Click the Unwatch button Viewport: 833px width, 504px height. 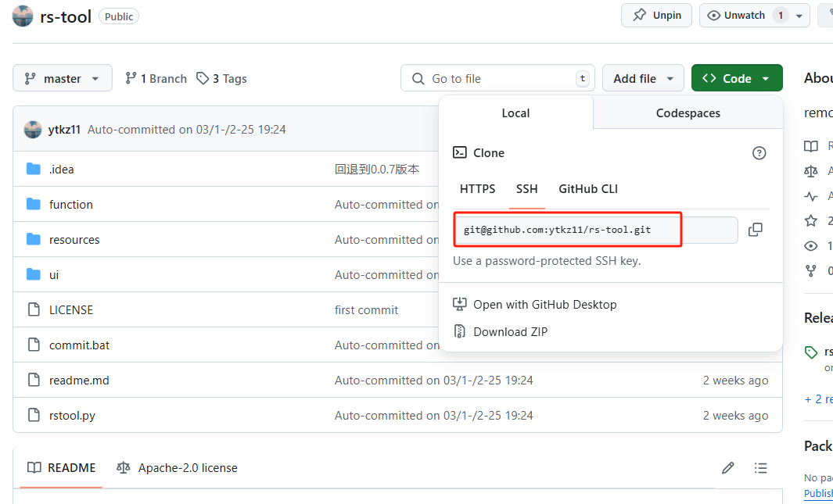(744, 16)
